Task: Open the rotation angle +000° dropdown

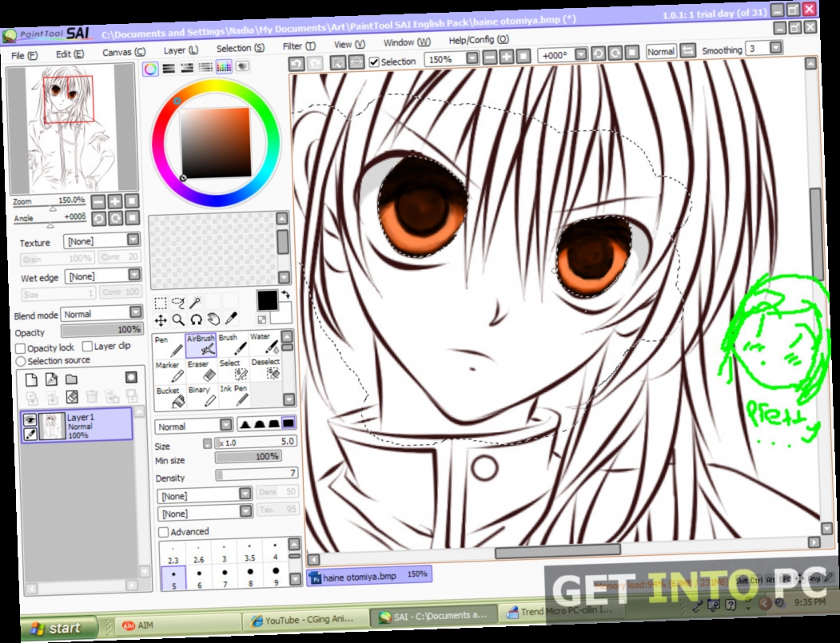Action: coord(581,54)
